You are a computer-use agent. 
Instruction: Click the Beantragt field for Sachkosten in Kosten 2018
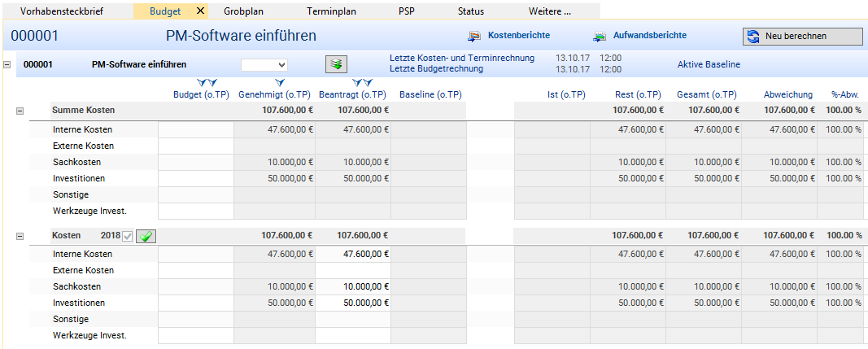pos(353,286)
